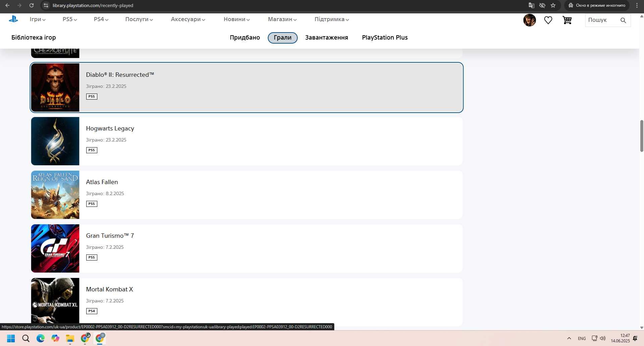This screenshot has width=644, height=346.
Task: Reload the page with refresh icon
Action: tap(32, 5)
